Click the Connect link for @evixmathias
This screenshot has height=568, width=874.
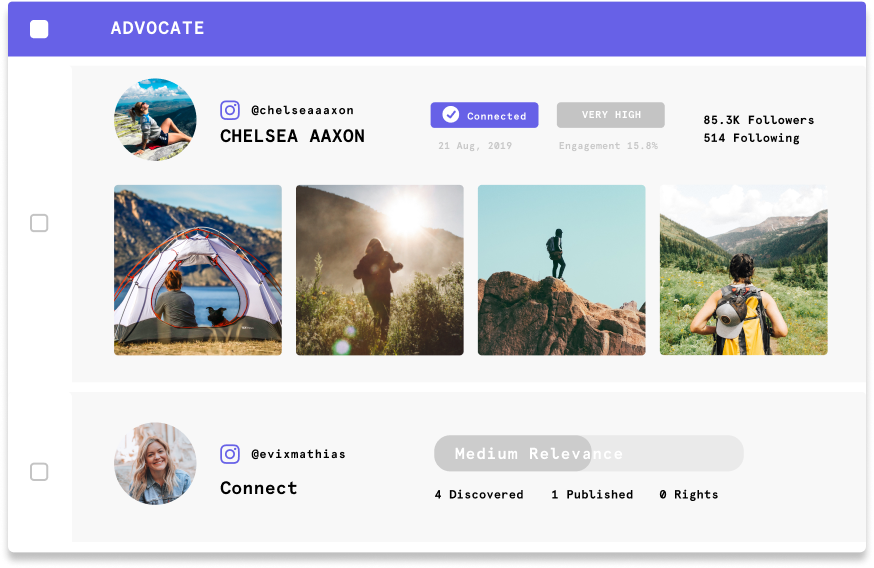(259, 488)
